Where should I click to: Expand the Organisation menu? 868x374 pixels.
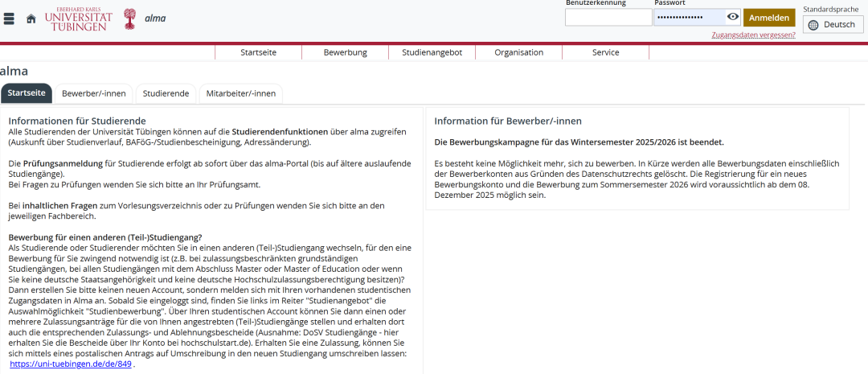click(518, 52)
